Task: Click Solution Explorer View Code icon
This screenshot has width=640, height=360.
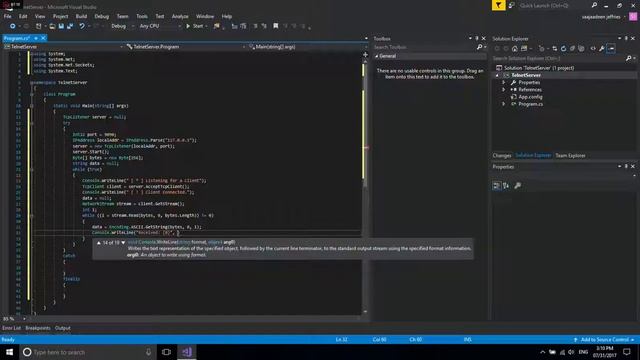Action: pos(593,49)
